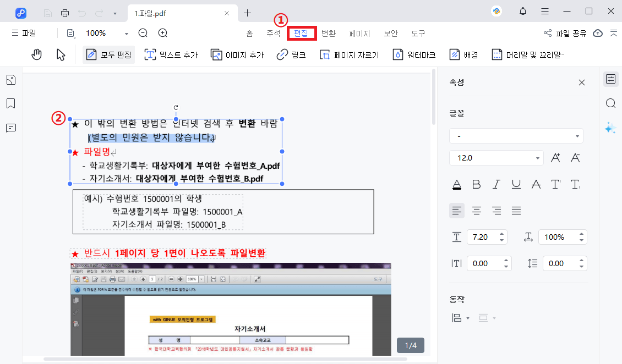Click the Print icon in title bar

point(64,13)
